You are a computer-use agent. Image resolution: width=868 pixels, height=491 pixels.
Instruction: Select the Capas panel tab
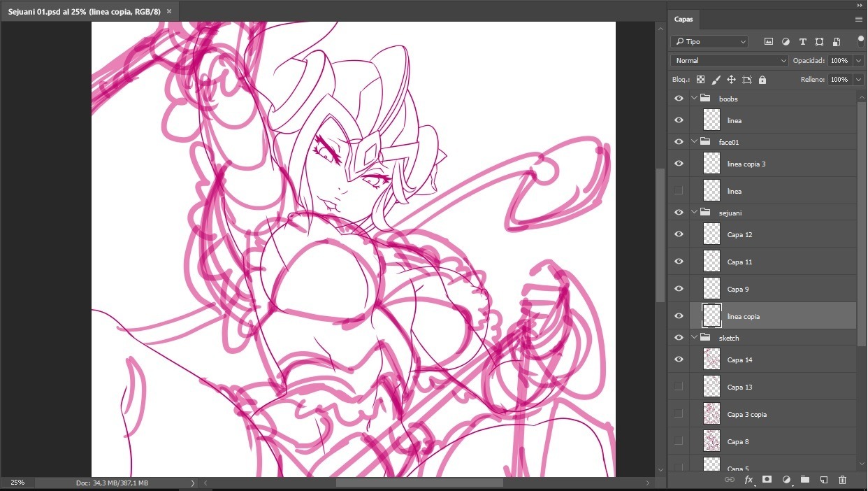click(683, 20)
